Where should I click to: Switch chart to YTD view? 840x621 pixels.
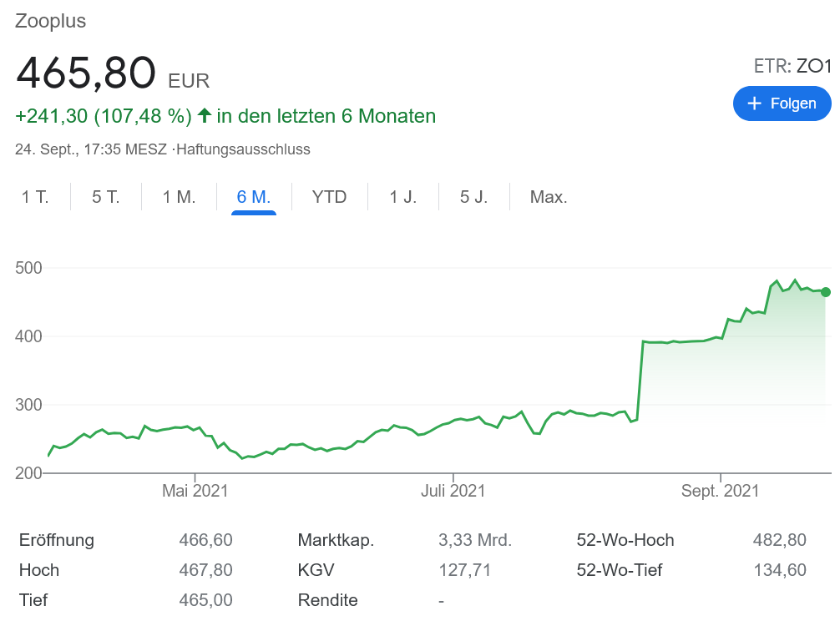coord(329,198)
